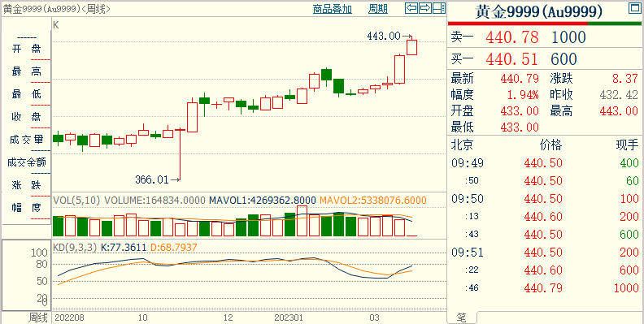Open the 周期 period link
The image size is (644, 324).
coord(378,9)
